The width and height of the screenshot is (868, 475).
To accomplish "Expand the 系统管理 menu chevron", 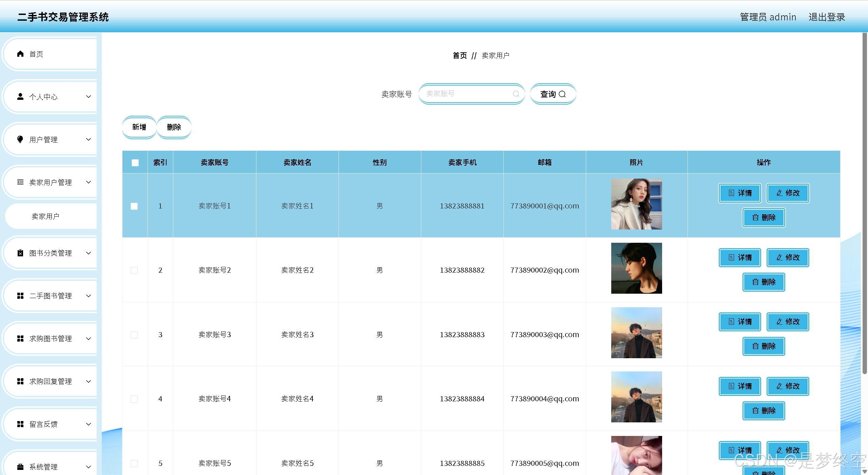I will pyautogui.click(x=89, y=467).
